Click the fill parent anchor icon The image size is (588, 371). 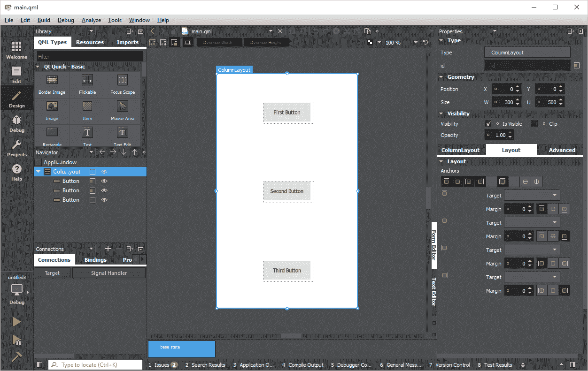click(x=503, y=182)
